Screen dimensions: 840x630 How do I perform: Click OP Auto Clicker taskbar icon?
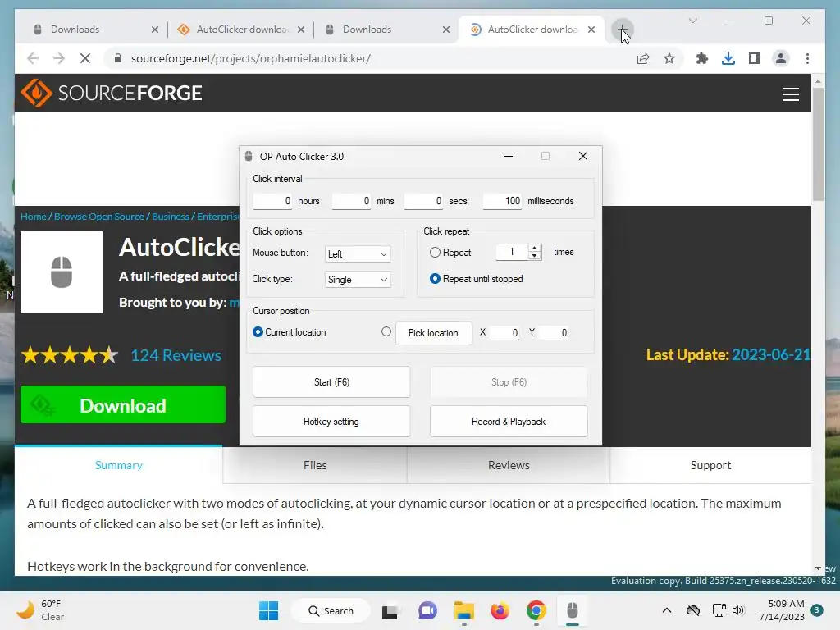point(572,610)
